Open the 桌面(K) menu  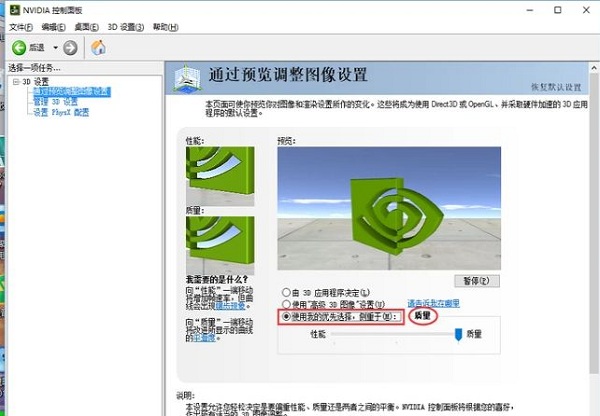pos(86,27)
